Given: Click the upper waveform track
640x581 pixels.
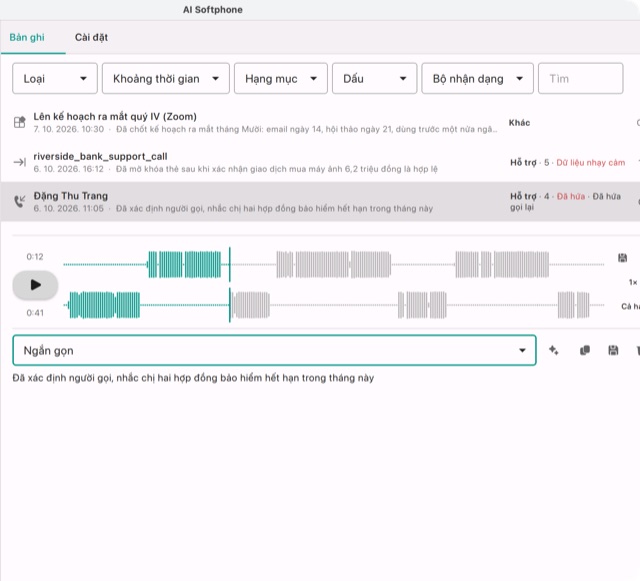Looking at the screenshot, I should coord(333,265).
